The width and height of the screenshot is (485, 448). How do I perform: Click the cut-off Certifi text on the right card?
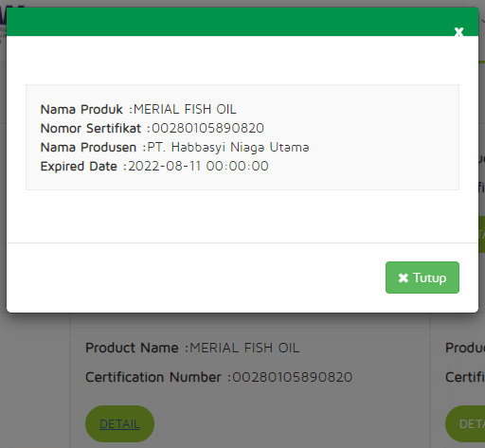[465, 377]
